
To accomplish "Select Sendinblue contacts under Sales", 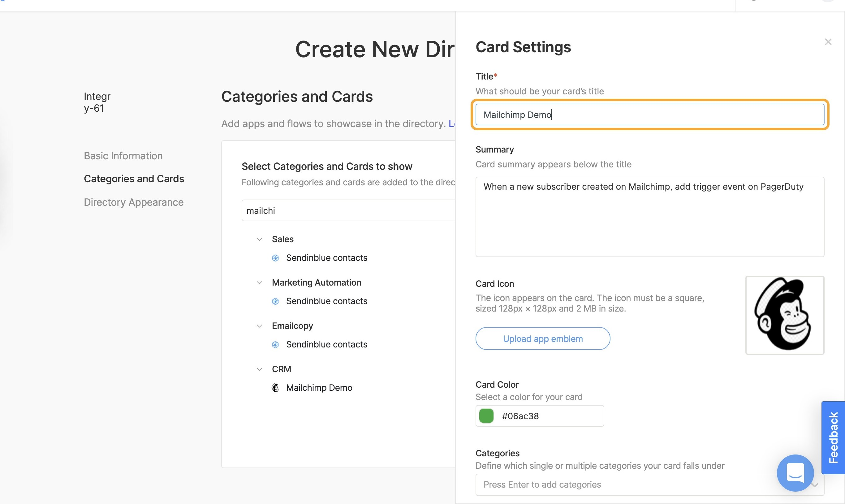I will (326, 258).
